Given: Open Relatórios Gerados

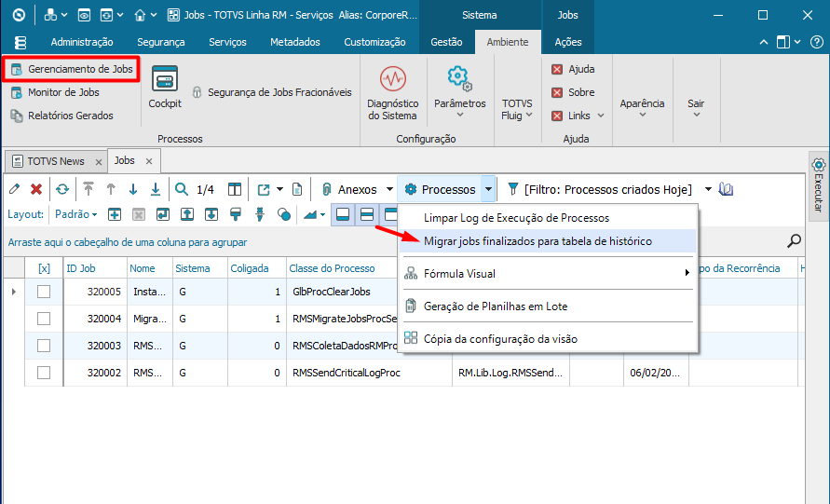Looking at the screenshot, I should pos(62,116).
